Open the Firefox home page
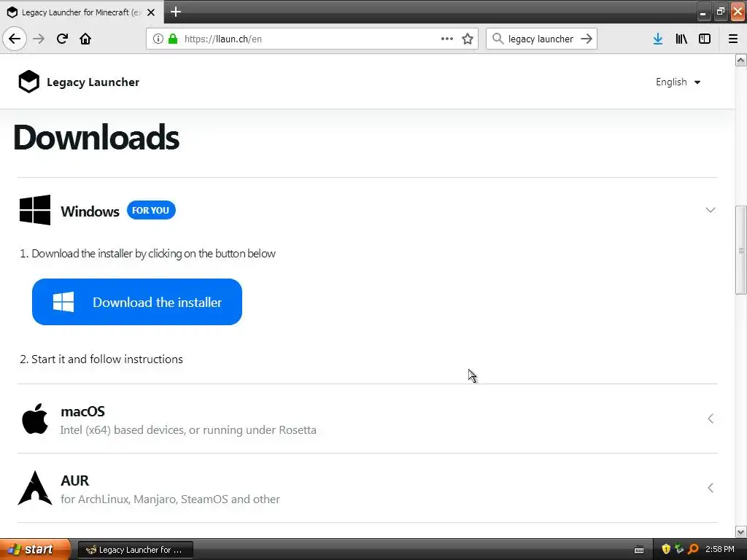 (x=85, y=39)
